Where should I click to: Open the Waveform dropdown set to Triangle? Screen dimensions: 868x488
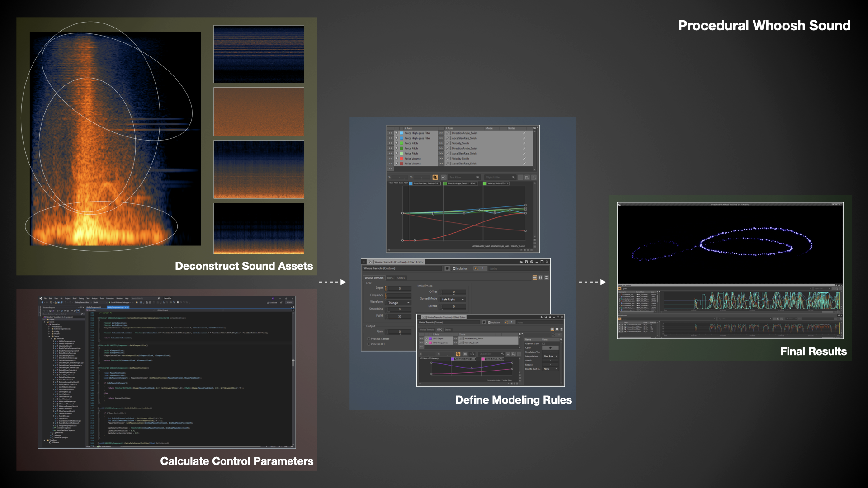pyautogui.click(x=398, y=303)
